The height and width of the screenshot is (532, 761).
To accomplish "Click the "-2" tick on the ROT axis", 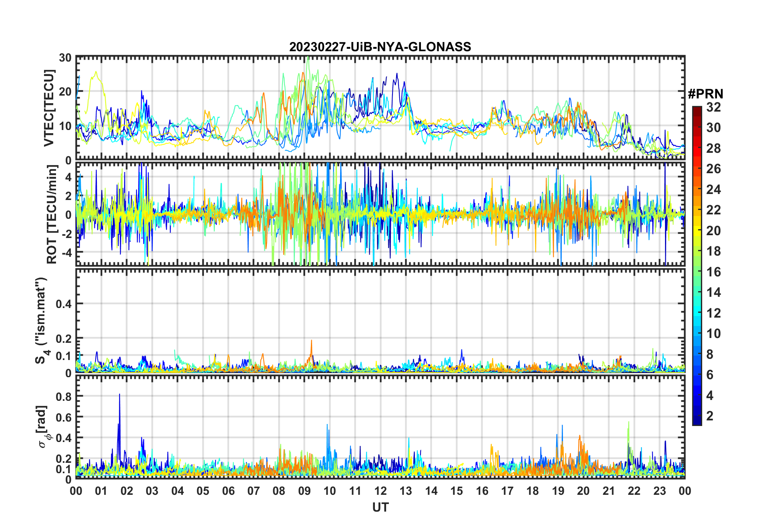I will click(66, 234).
